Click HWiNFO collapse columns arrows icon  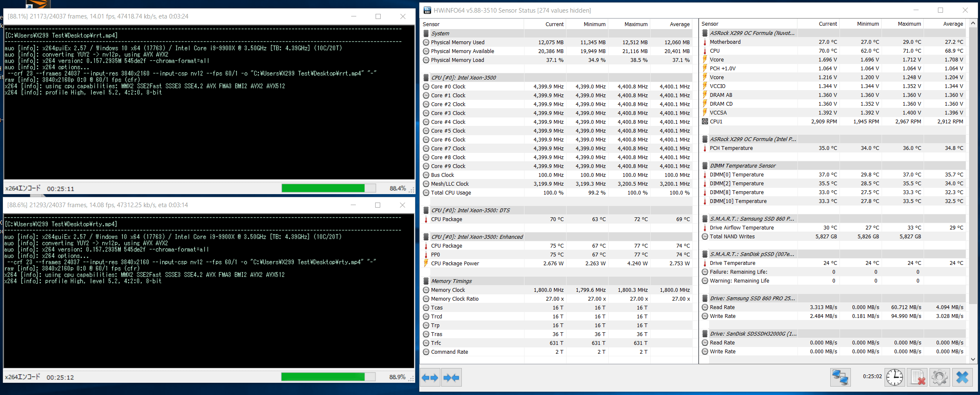coord(451,378)
